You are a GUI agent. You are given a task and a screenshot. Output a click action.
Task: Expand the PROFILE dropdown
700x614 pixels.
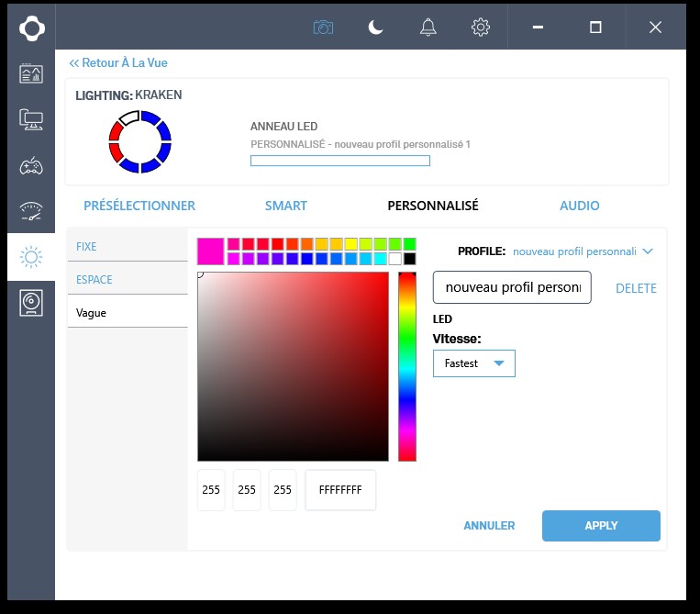pos(582,251)
